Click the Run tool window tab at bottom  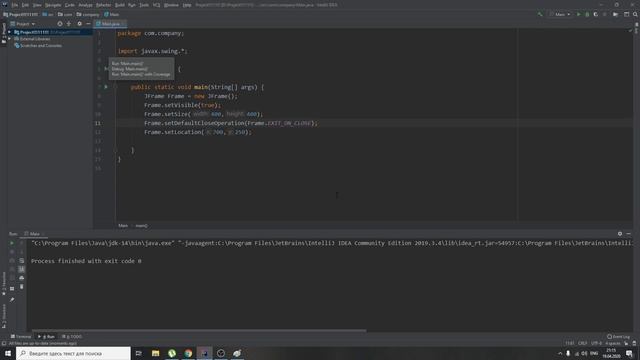click(46, 337)
